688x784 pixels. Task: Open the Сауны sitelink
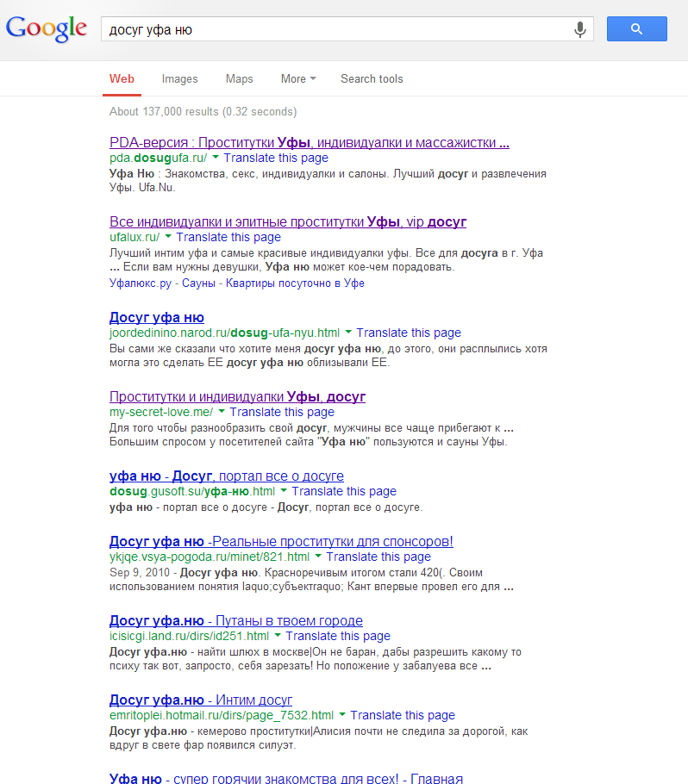coord(198,283)
